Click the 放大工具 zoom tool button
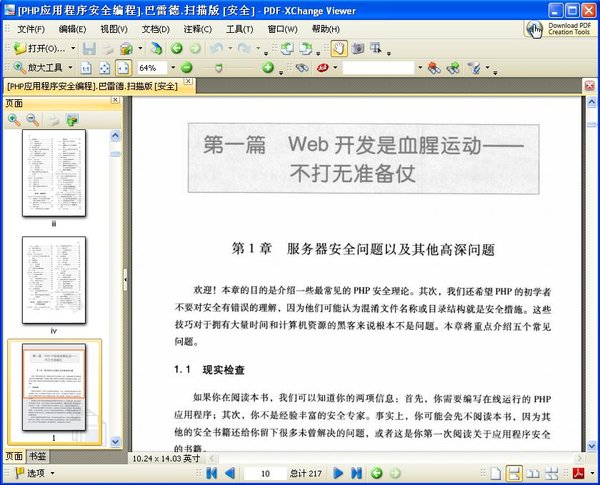This screenshot has height=485, width=600. [x=38, y=68]
